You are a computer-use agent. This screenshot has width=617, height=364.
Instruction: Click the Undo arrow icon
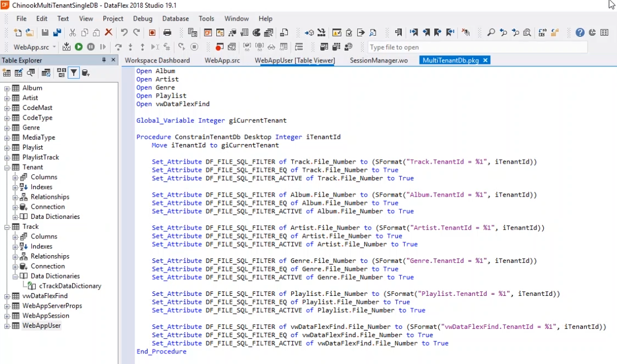(x=125, y=33)
